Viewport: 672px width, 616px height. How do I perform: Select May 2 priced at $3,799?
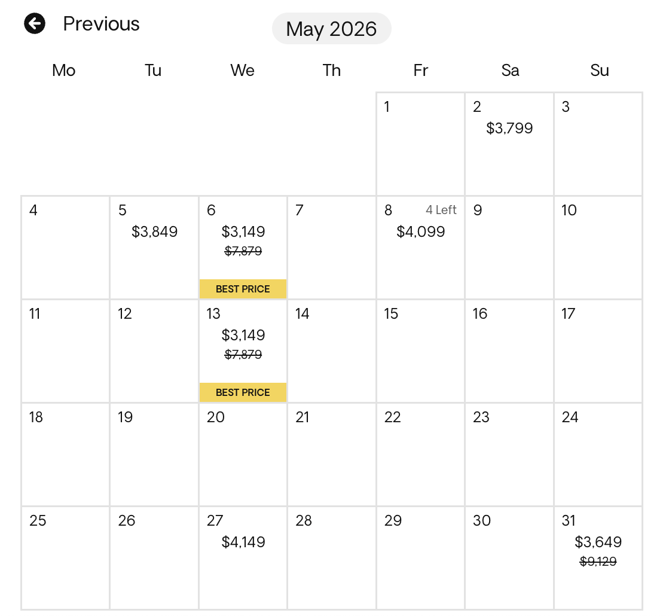pos(509,144)
